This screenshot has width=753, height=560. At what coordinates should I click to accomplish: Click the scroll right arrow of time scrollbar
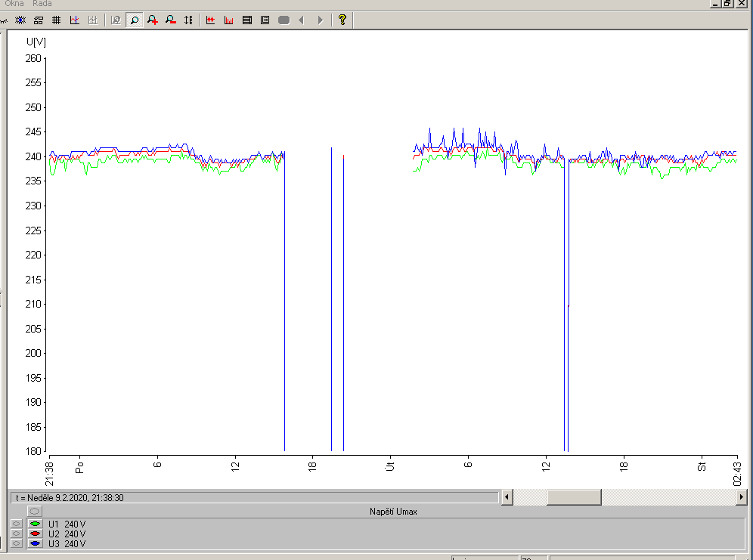pyautogui.click(x=741, y=497)
